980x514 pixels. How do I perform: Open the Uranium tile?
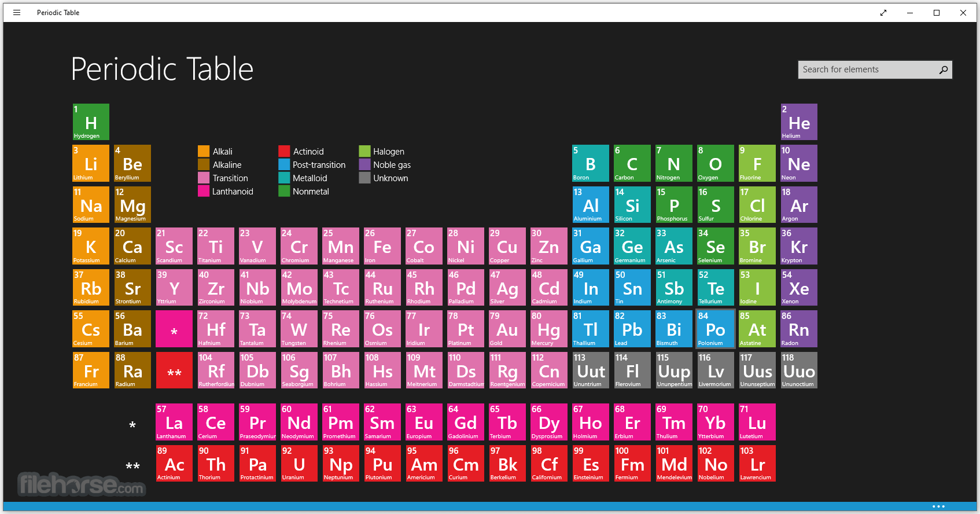tap(299, 464)
